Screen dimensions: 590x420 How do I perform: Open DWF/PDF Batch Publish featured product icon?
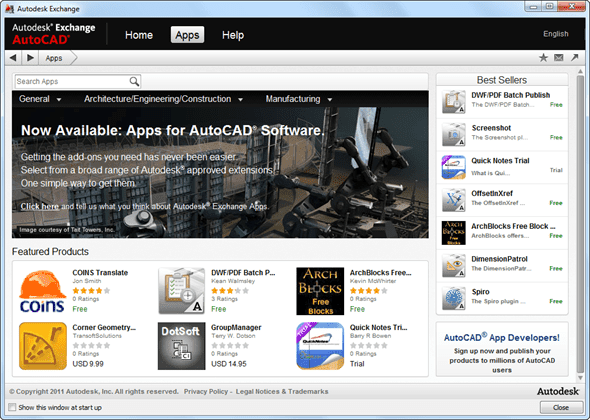[x=181, y=291]
